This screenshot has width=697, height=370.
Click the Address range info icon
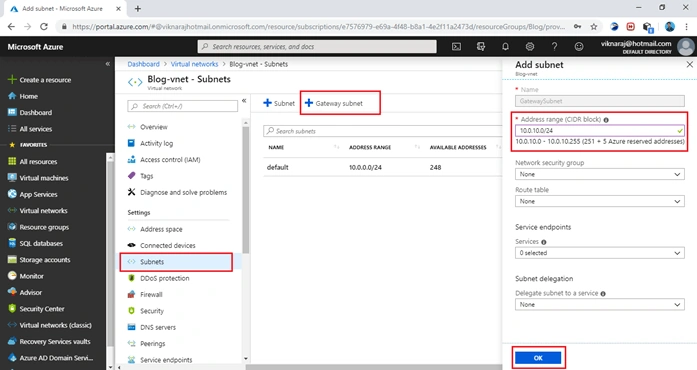606,120
